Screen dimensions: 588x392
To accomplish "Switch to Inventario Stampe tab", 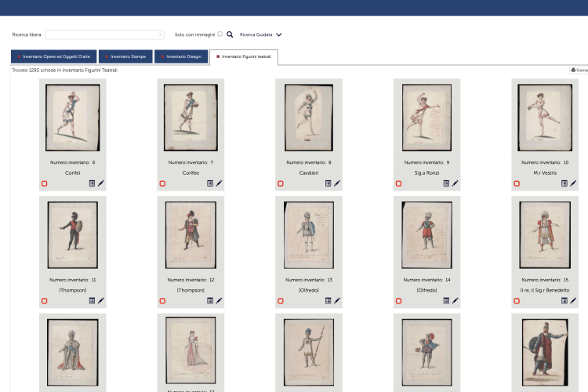I will pos(125,56).
